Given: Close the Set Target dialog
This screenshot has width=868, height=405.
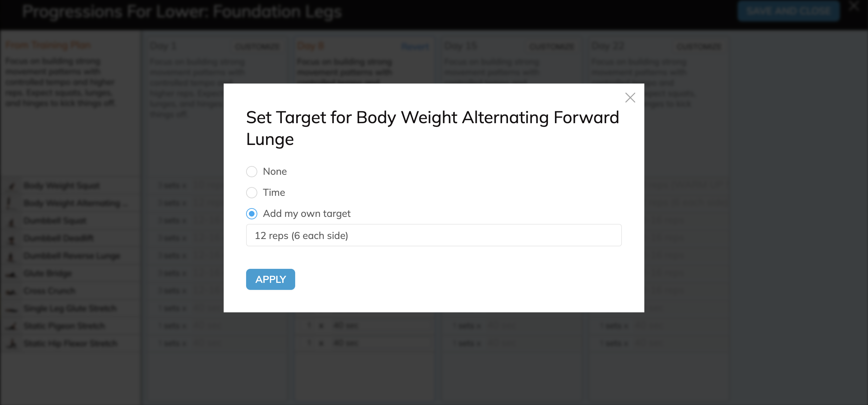Looking at the screenshot, I should tap(630, 98).
